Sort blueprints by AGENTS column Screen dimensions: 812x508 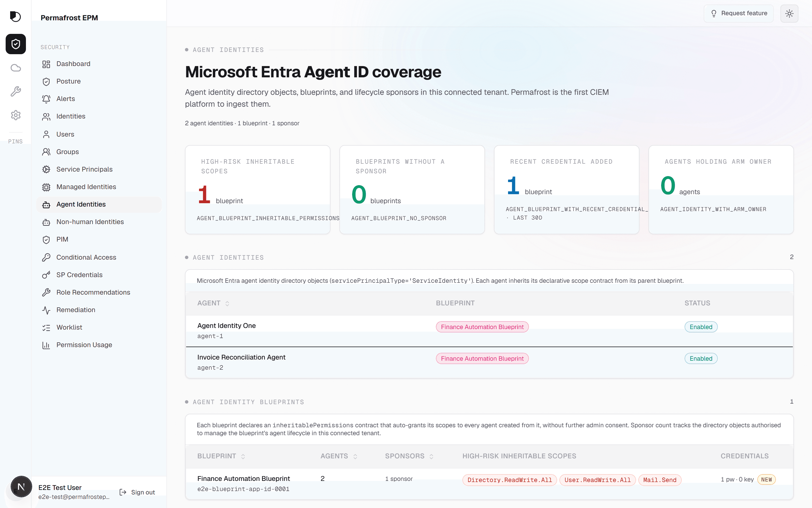pyautogui.click(x=339, y=456)
